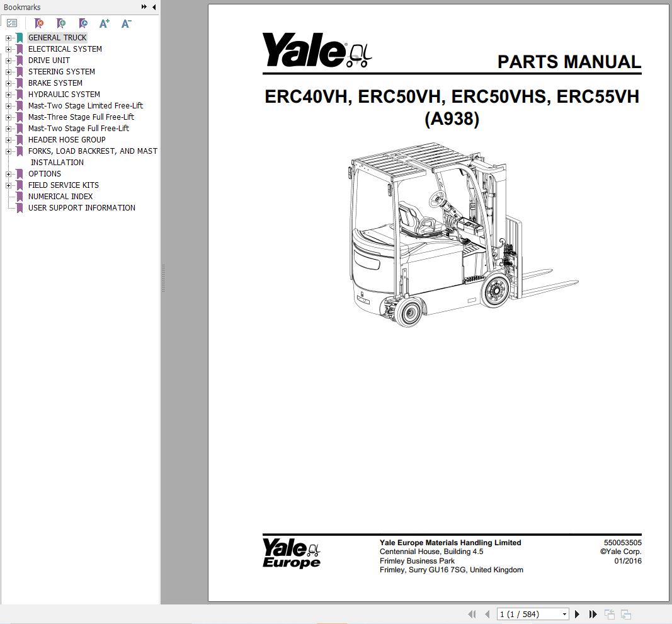Add a new bookmark
672x624 pixels.
[62, 23]
